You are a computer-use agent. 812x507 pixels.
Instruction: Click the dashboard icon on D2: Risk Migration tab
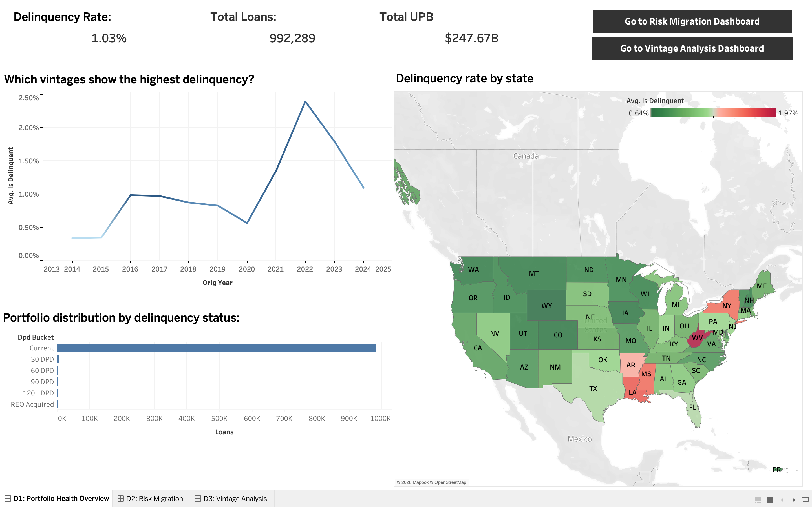(x=121, y=499)
